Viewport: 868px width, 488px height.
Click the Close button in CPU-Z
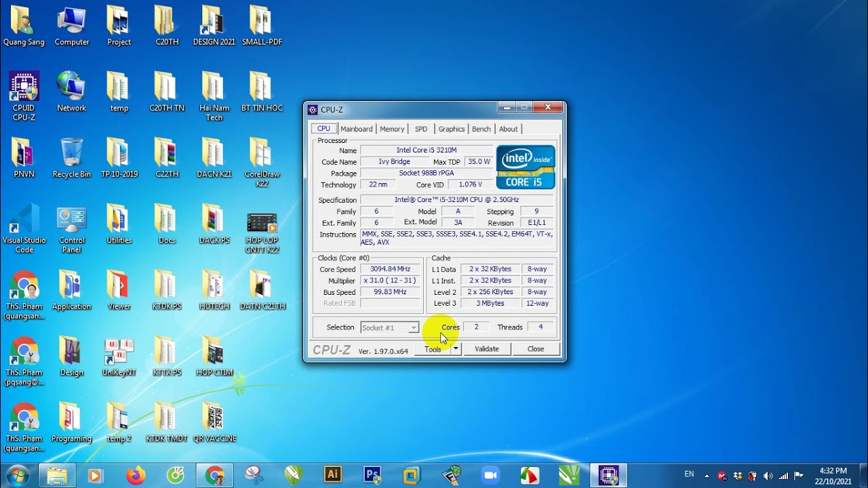tap(536, 348)
